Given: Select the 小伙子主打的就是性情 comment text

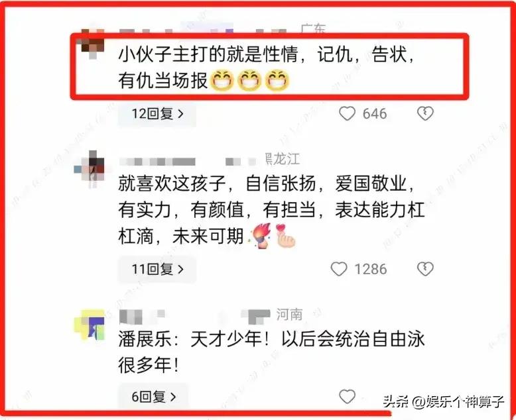Looking at the screenshot, I should pos(266,67).
